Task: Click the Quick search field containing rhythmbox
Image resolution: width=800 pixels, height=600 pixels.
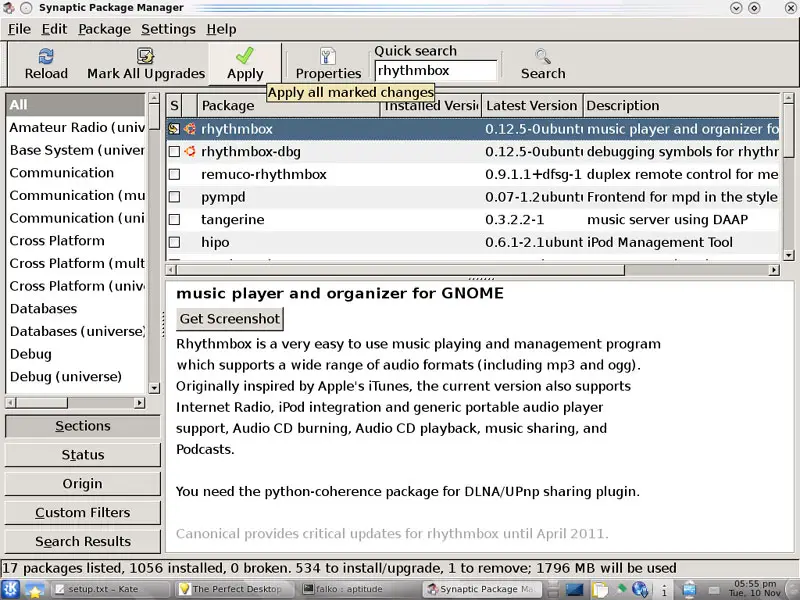Action: click(436, 70)
